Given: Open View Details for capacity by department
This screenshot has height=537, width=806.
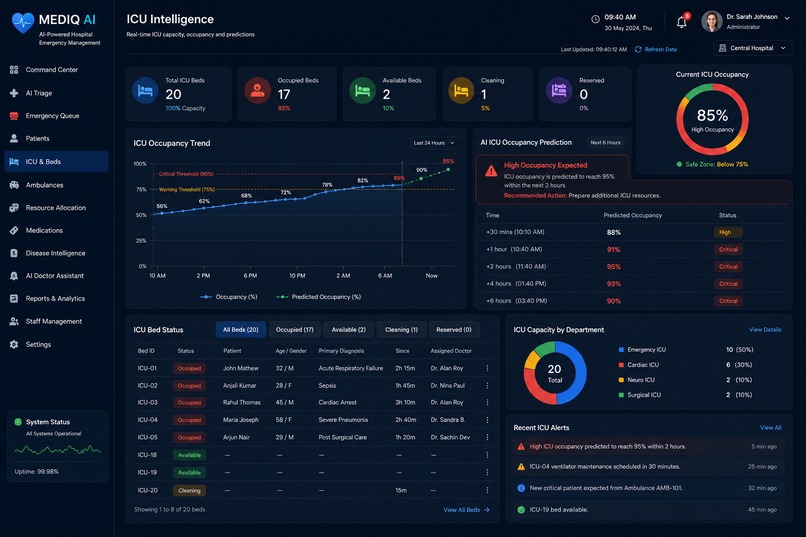Looking at the screenshot, I should [765, 330].
